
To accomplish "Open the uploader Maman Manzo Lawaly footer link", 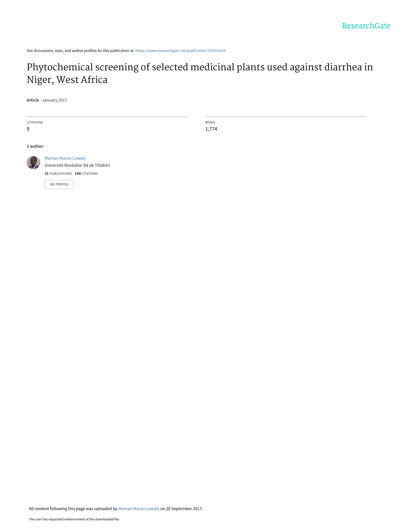I will point(139,509).
